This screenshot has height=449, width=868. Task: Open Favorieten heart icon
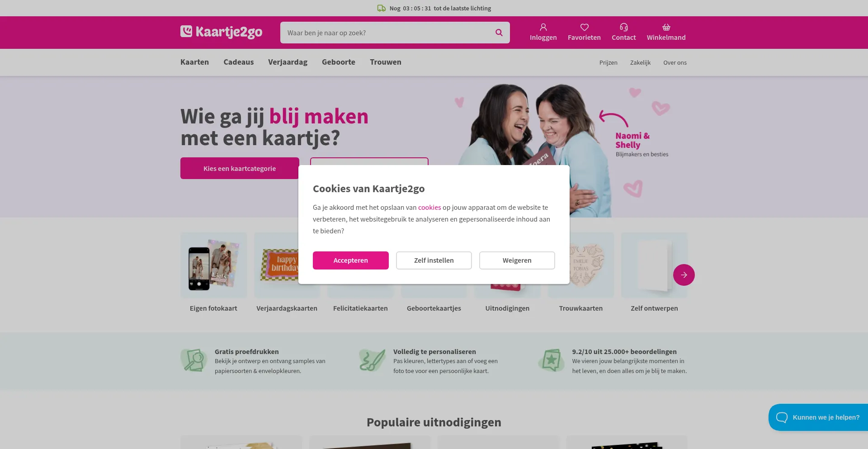(x=584, y=27)
